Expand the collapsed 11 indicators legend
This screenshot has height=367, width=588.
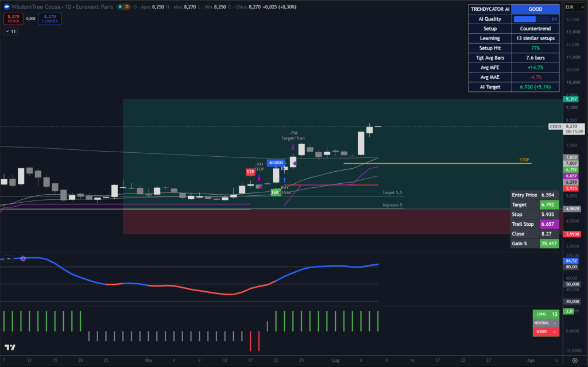(10, 32)
